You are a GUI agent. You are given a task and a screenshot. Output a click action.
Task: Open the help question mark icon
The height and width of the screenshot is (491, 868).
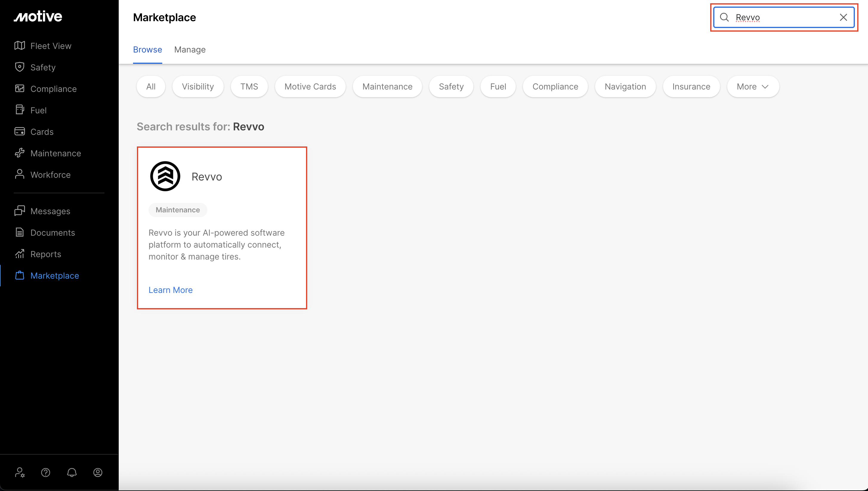click(x=46, y=473)
